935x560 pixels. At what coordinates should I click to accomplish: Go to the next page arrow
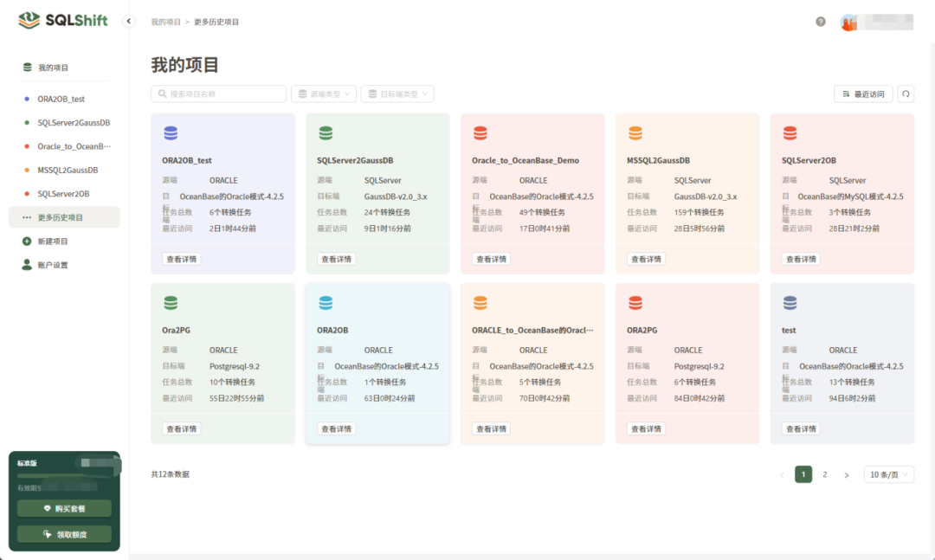(846, 474)
